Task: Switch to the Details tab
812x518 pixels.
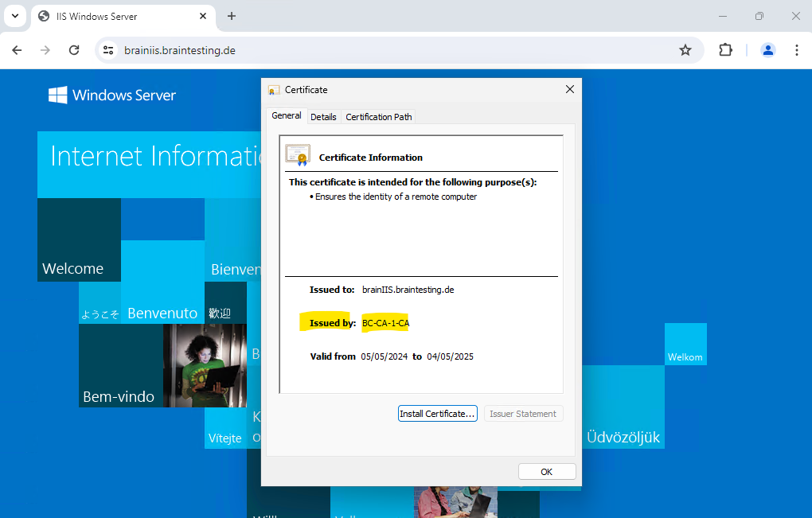Action: coord(323,117)
